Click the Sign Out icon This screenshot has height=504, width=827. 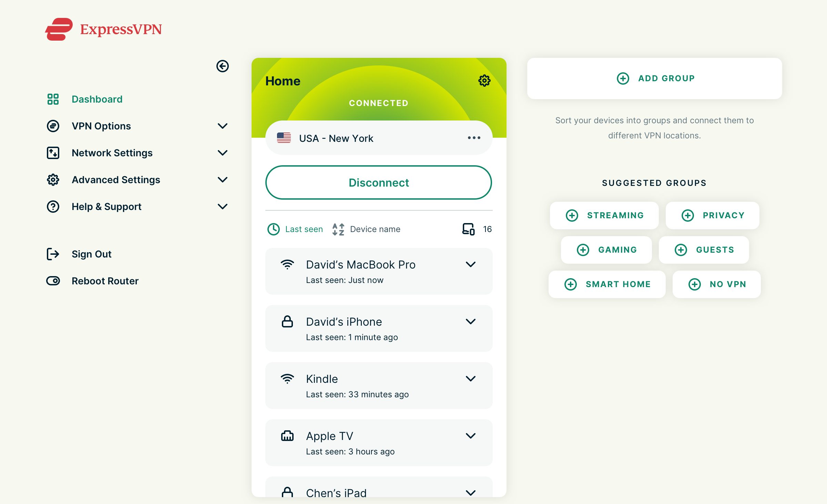point(52,254)
